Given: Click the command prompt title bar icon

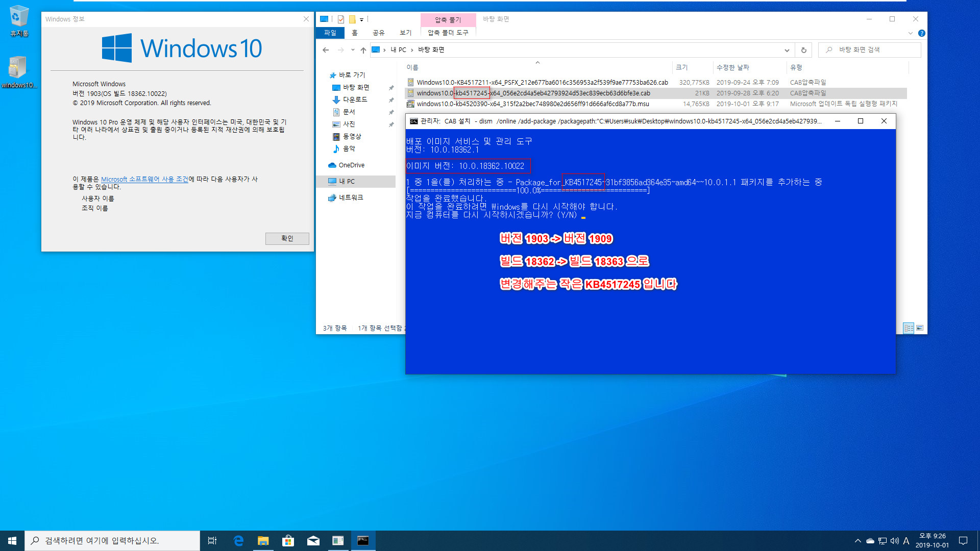Looking at the screenshot, I should tap(414, 121).
